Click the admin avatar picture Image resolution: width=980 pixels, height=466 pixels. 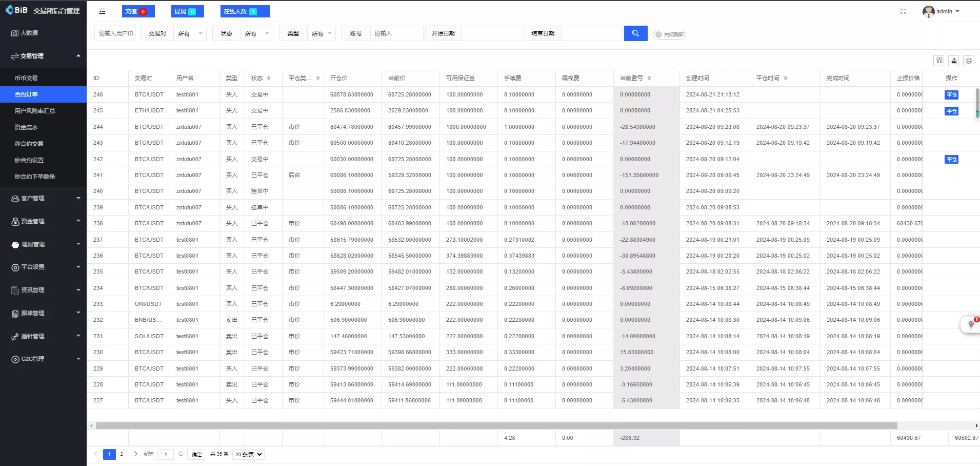click(928, 11)
